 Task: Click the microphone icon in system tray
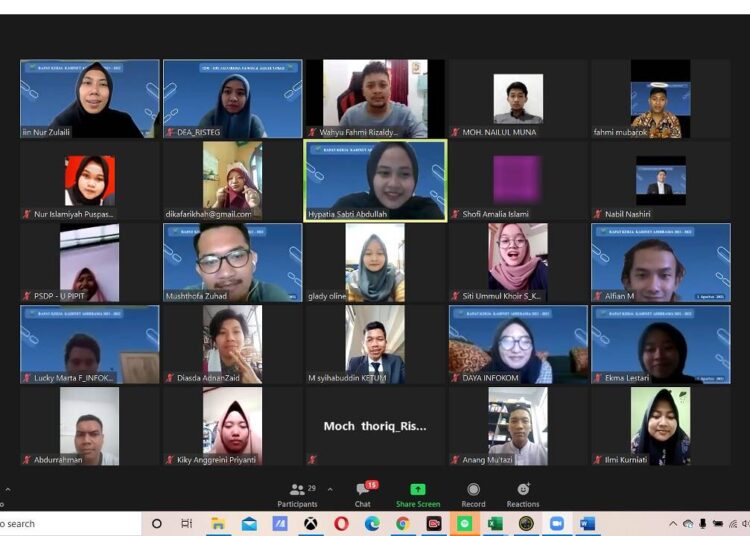tap(703, 524)
